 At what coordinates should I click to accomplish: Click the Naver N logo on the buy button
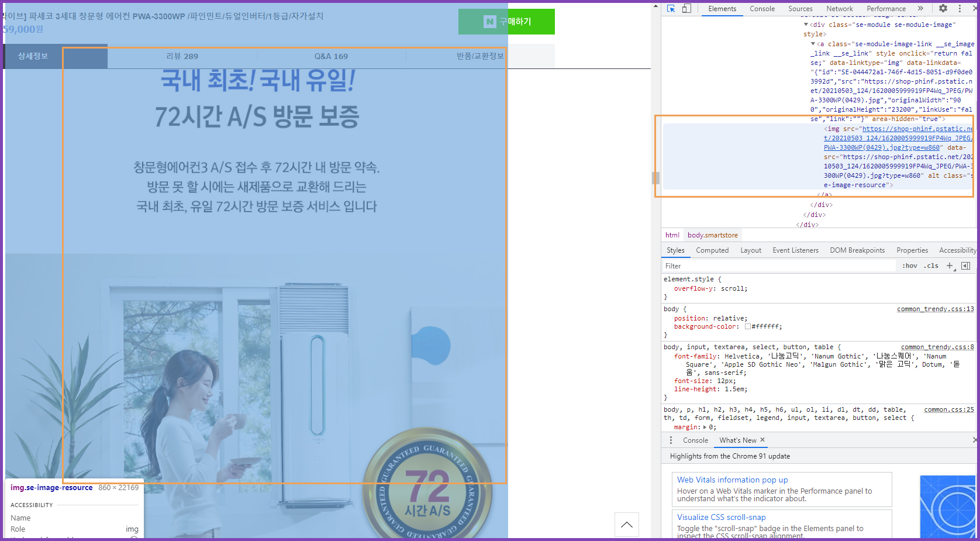point(490,22)
